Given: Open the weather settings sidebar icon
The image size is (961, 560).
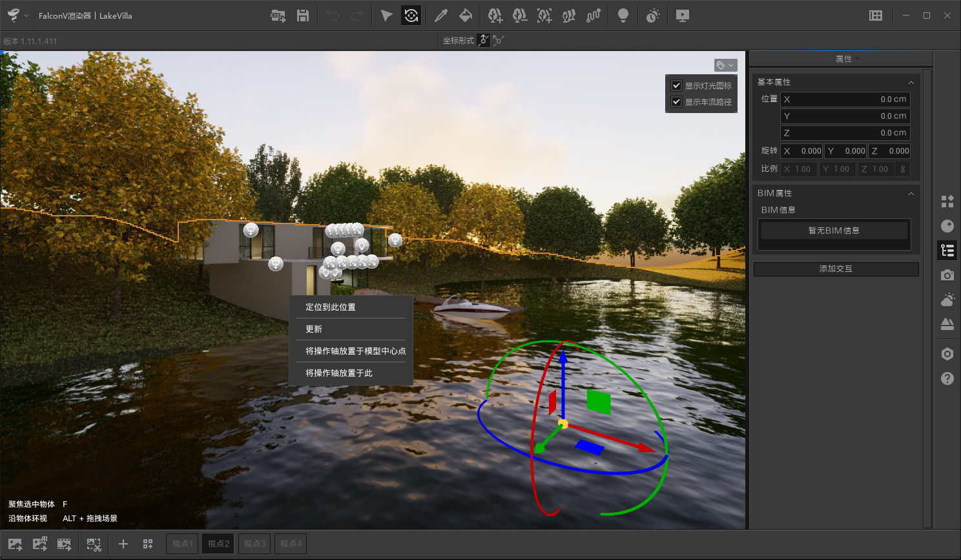Looking at the screenshot, I should point(947,300).
